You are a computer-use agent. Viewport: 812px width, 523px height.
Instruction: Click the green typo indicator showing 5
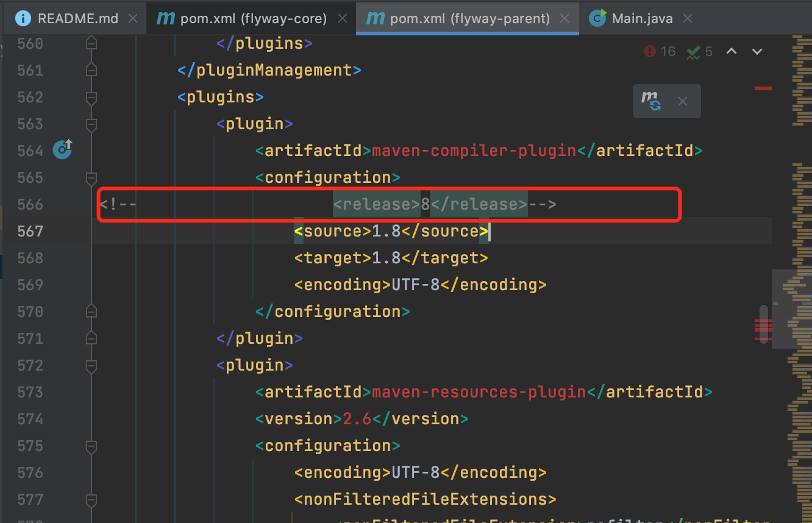(x=700, y=52)
